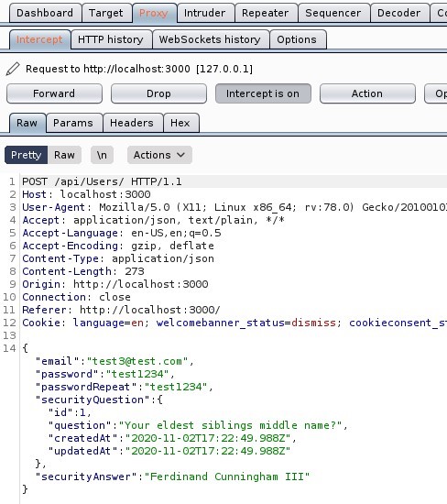Click the Cookie header line
The height and width of the screenshot is (504, 447).
pyautogui.click(x=234, y=323)
